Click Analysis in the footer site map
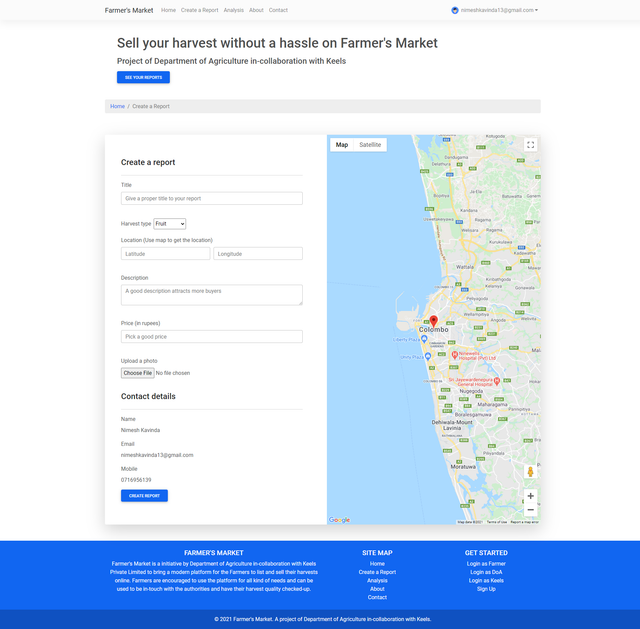 377,580
